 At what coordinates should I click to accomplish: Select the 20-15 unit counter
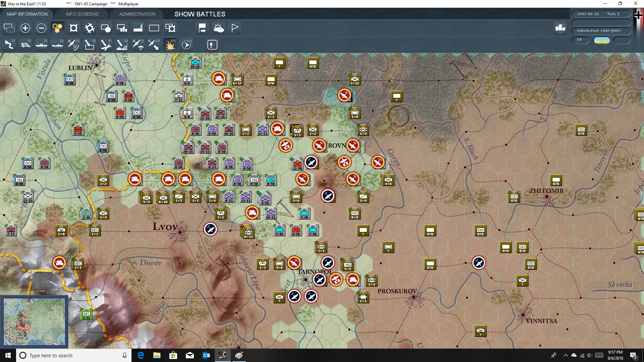(188, 147)
